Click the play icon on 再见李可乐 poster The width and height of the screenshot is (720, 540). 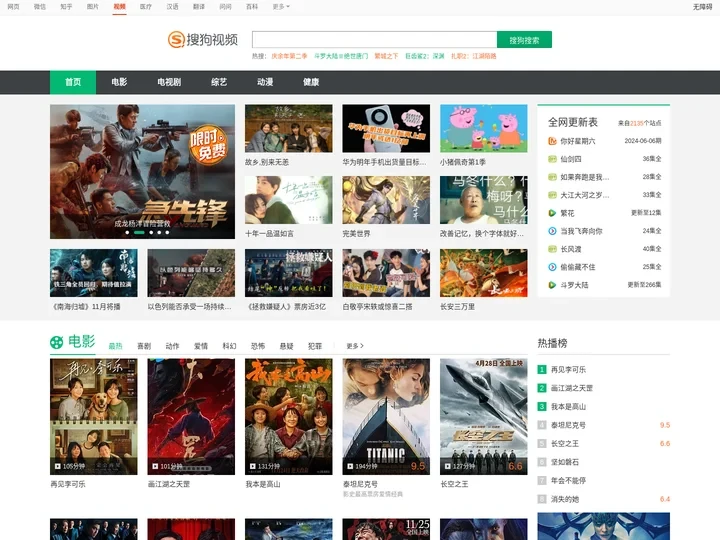(x=58, y=466)
